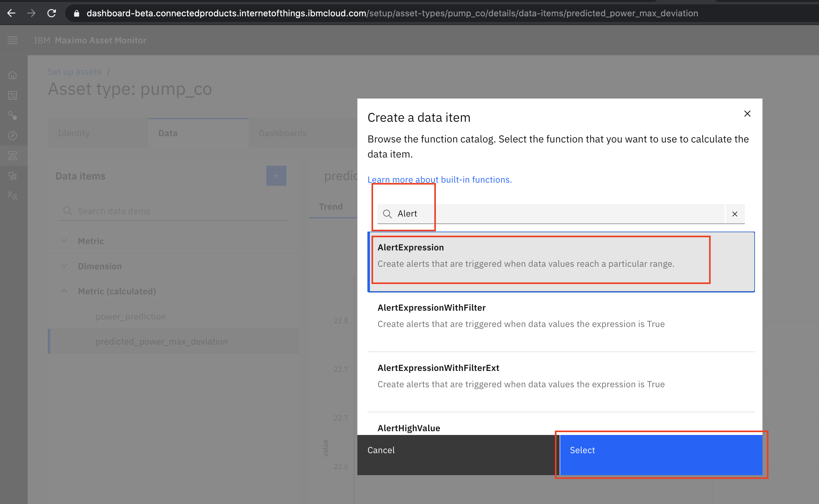Click the Set up assets breadcrumb
Image resolution: width=819 pixels, height=504 pixels.
74,72
